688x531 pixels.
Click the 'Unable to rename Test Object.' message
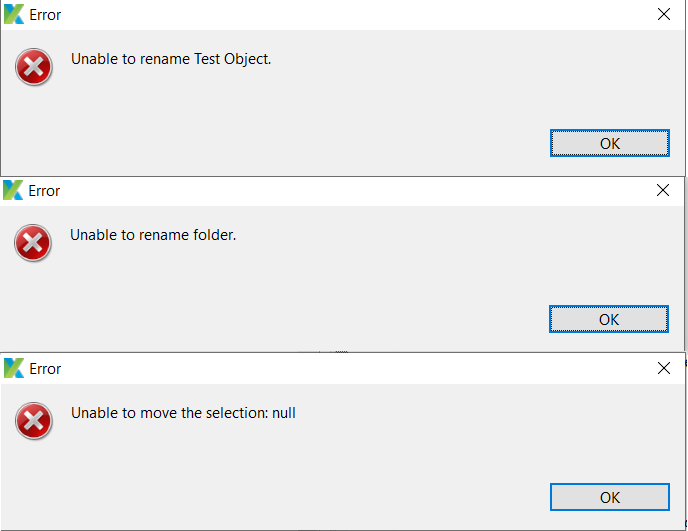click(x=171, y=59)
